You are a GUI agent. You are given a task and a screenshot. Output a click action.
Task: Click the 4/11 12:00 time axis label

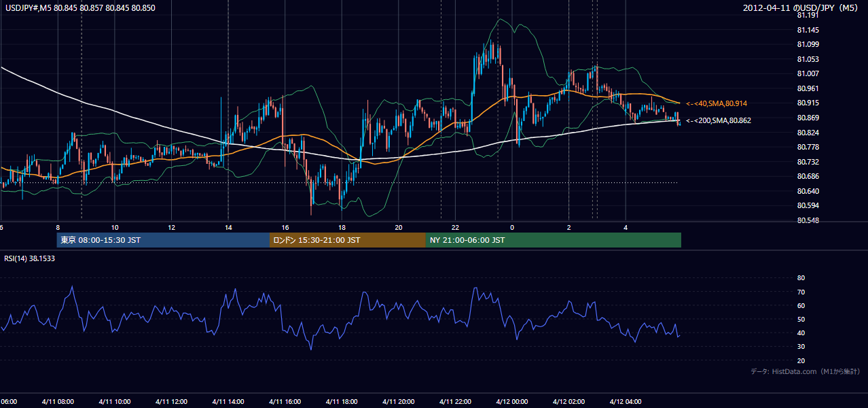click(171, 401)
